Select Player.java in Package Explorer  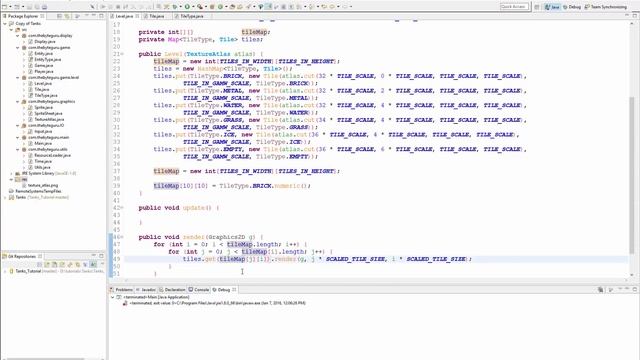click(44, 71)
